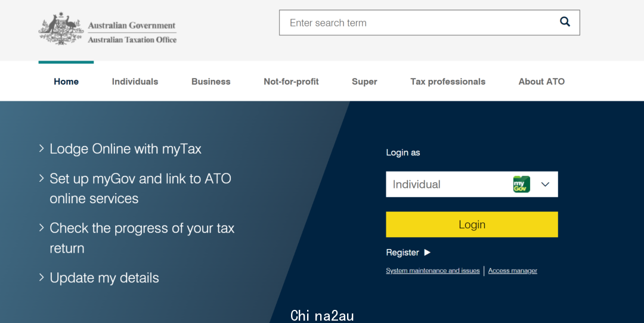644x323 pixels.
Task: Select the Home navigation tab
Action: [x=66, y=82]
